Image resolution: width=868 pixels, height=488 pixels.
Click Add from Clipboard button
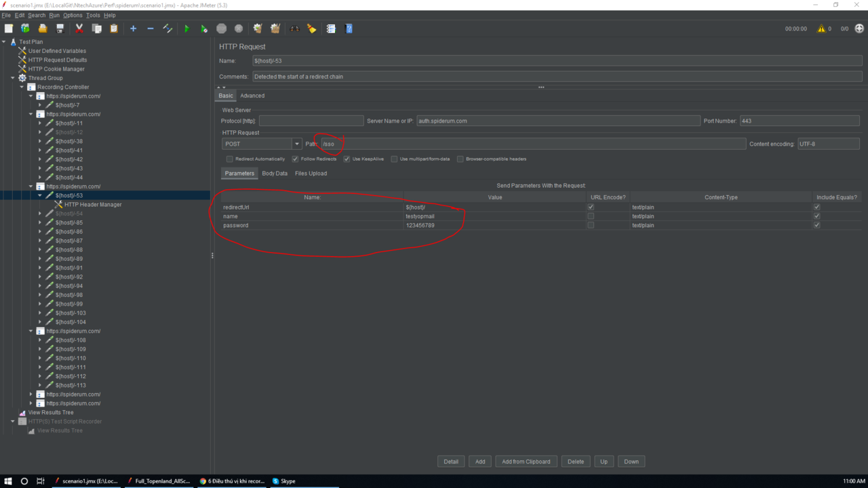(x=526, y=462)
